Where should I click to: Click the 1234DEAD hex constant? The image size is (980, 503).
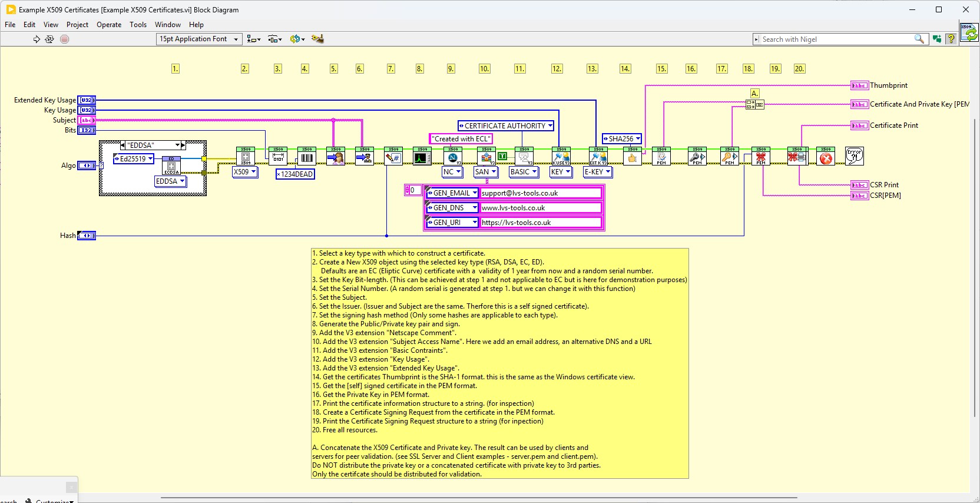coord(295,174)
